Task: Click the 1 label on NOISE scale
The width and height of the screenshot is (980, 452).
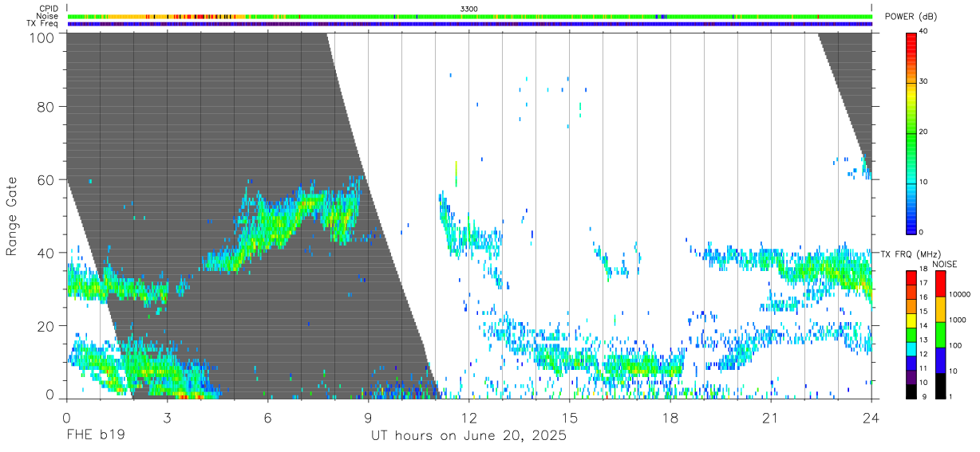Action: click(x=951, y=396)
